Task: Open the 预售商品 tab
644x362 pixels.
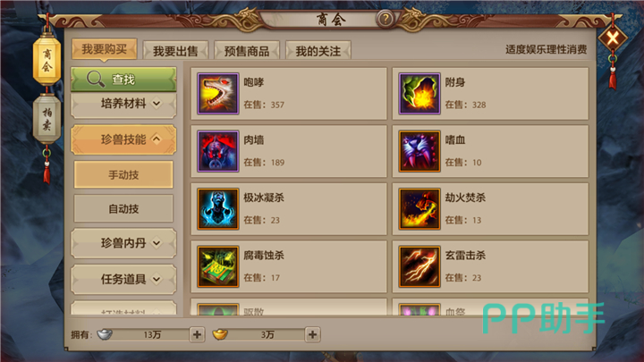Action: pyautogui.click(x=247, y=51)
